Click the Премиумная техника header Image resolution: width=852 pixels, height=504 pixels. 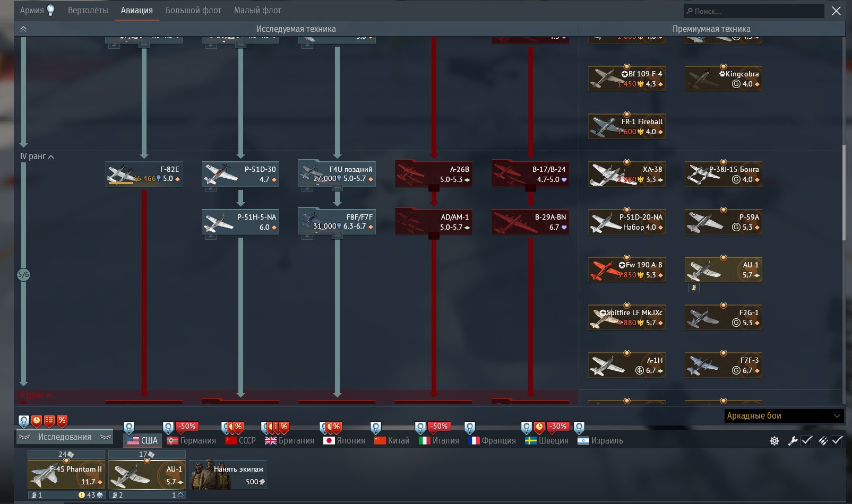(x=711, y=29)
